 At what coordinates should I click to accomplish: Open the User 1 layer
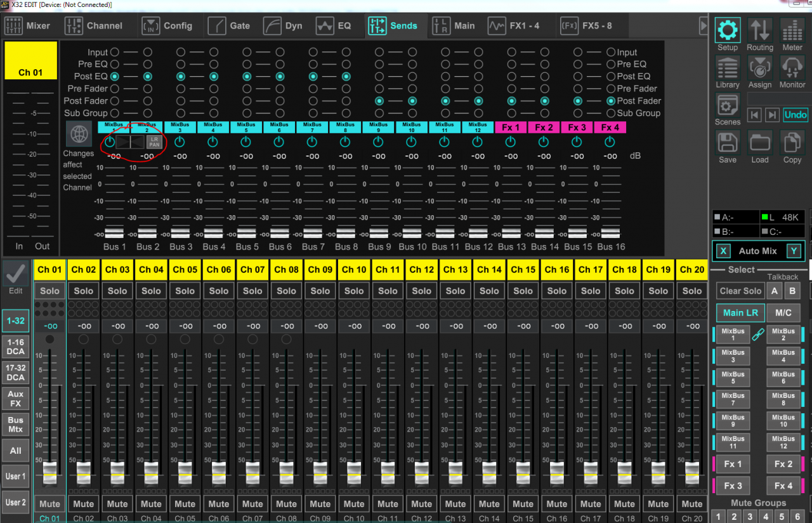(15, 477)
